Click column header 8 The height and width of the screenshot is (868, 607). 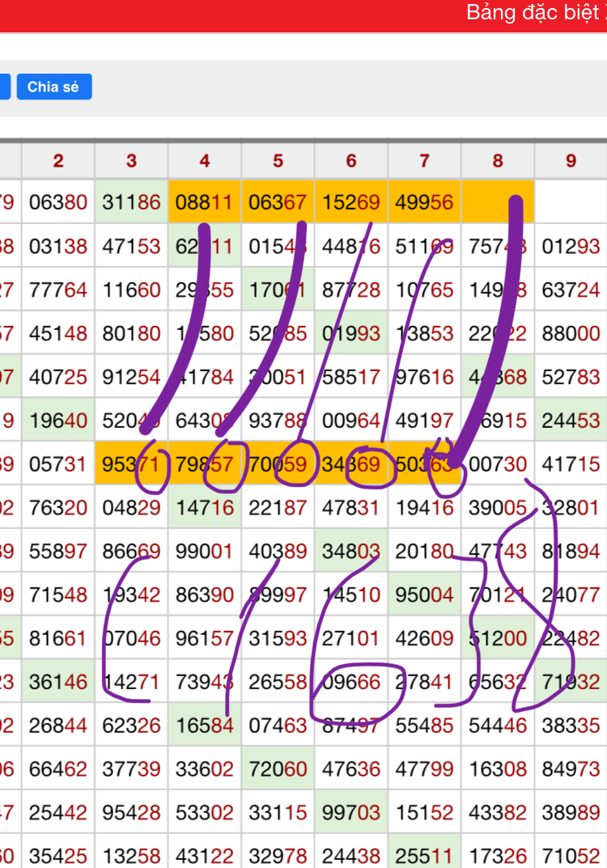(498, 161)
